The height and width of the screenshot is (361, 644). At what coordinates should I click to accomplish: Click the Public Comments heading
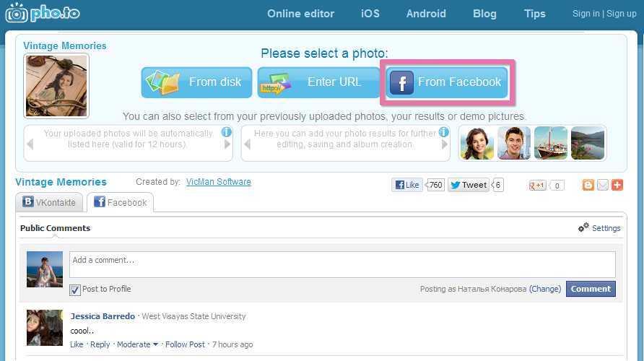(x=55, y=228)
